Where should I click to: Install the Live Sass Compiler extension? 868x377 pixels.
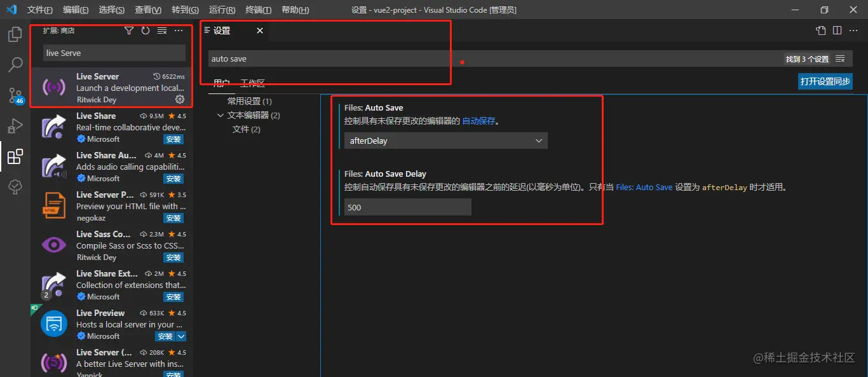[x=173, y=257]
